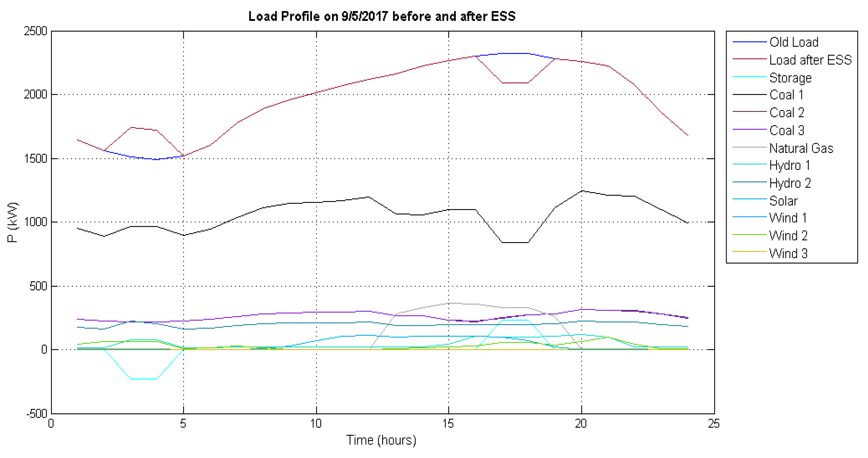Click the Load after ESS legend label
Screen dimensions: 868x458
click(810, 60)
